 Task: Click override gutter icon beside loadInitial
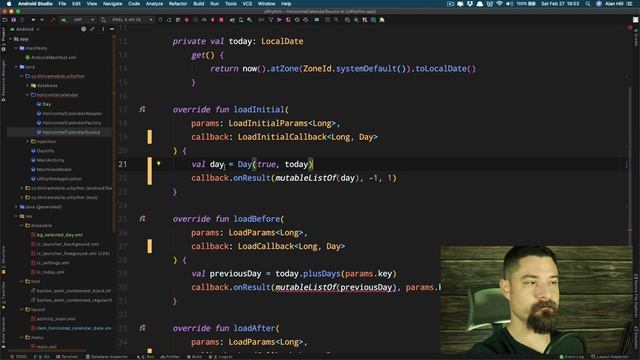tap(142, 109)
